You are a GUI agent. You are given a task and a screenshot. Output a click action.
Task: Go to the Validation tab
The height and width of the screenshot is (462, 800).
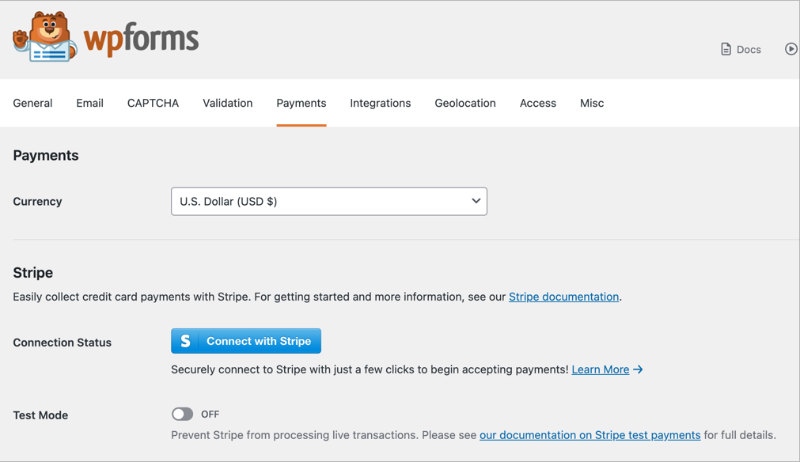pyautogui.click(x=228, y=103)
